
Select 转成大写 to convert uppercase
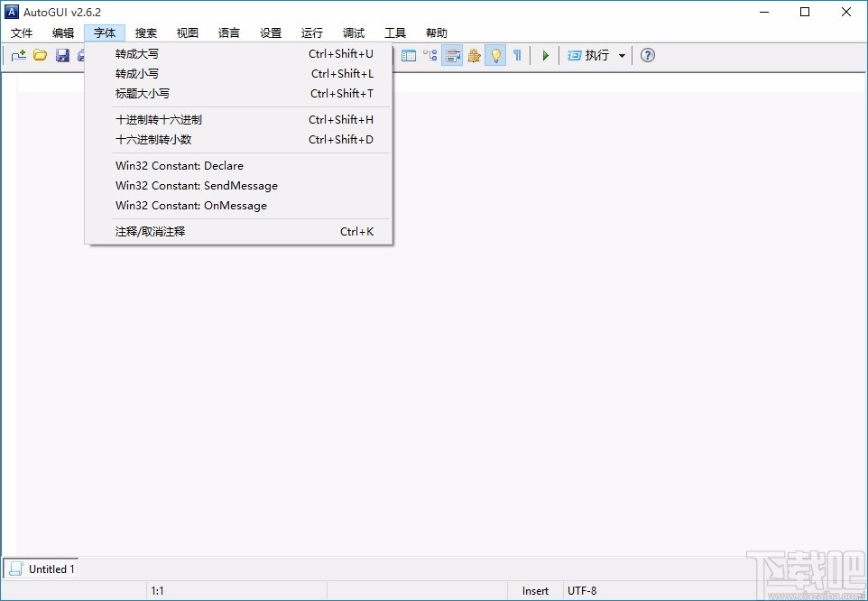[x=137, y=53]
